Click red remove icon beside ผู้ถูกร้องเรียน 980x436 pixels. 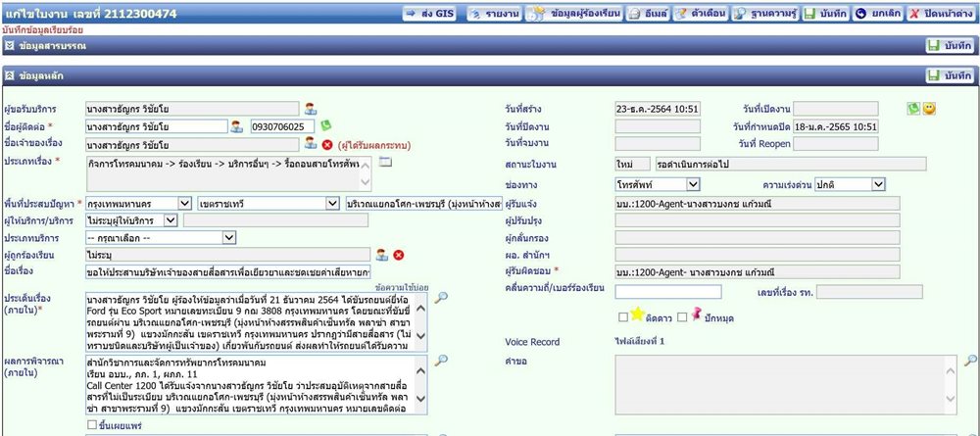pyautogui.click(x=398, y=255)
